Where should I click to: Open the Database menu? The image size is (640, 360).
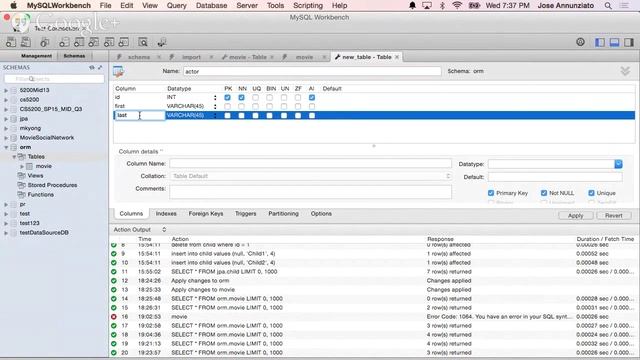pos(211,5)
